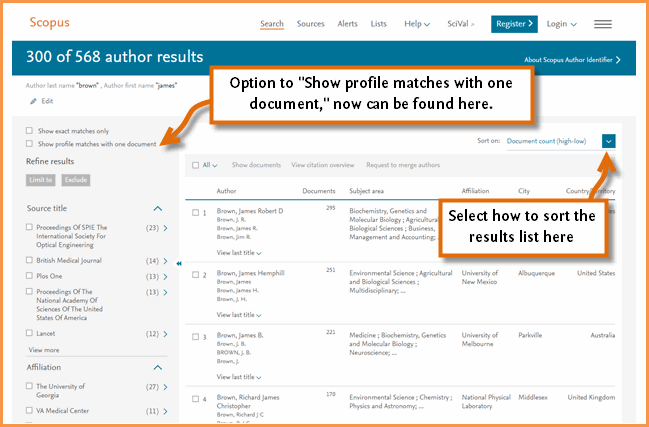Screen dimensions: 649x427
Task: Click arrow next to The University of Georgia
Action: tap(165, 387)
